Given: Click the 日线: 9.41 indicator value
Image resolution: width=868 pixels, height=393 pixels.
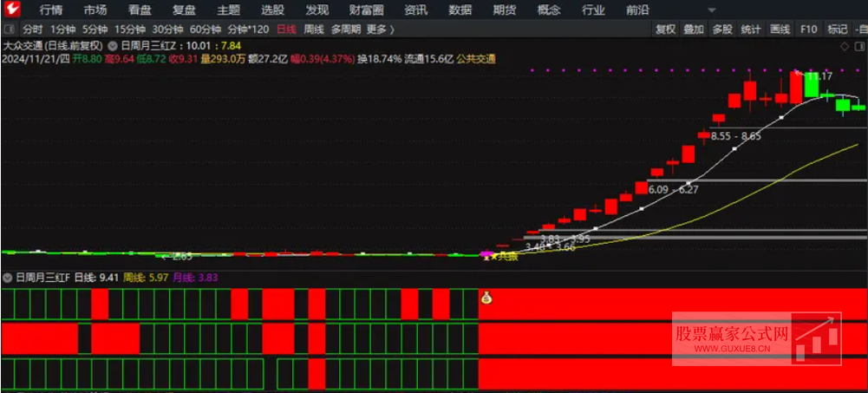Looking at the screenshot, I should [97, 278].
